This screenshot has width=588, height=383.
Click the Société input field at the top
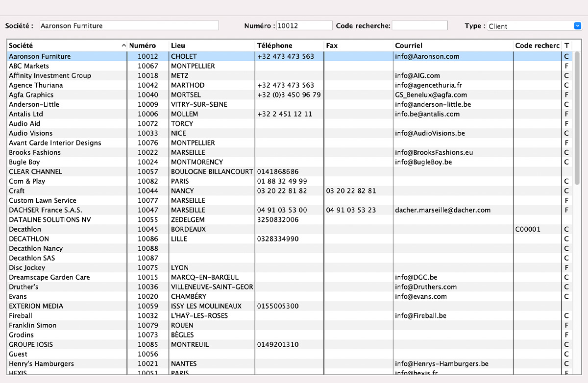tap(129, 25)
